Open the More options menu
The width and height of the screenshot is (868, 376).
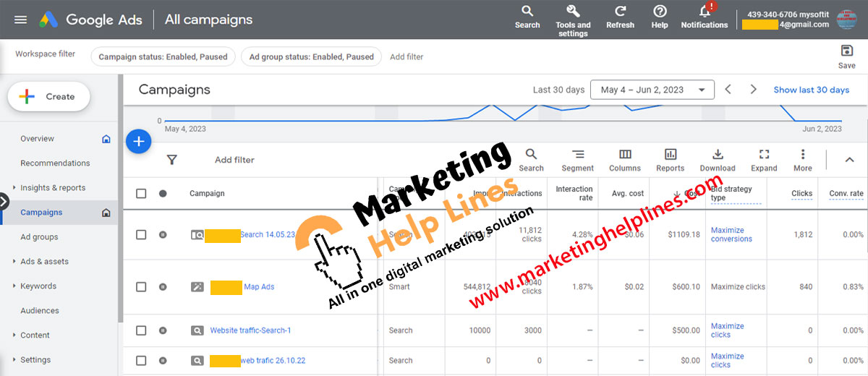point(803,160)
